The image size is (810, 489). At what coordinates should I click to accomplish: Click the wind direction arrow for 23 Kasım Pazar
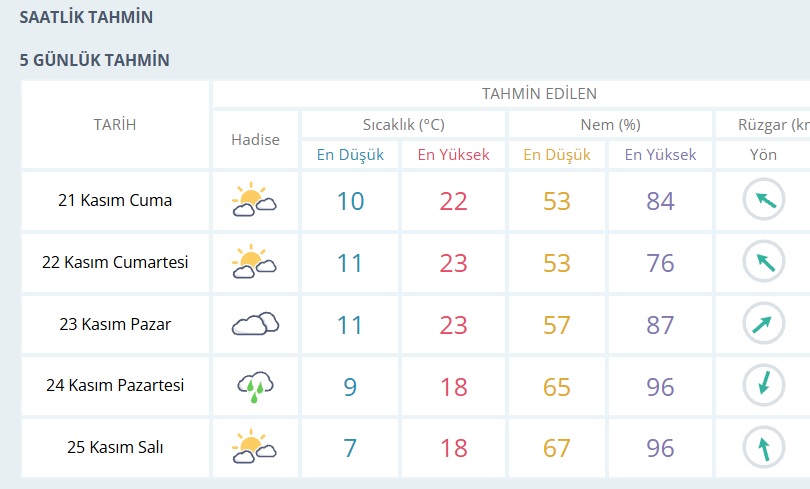pos(763,324)
